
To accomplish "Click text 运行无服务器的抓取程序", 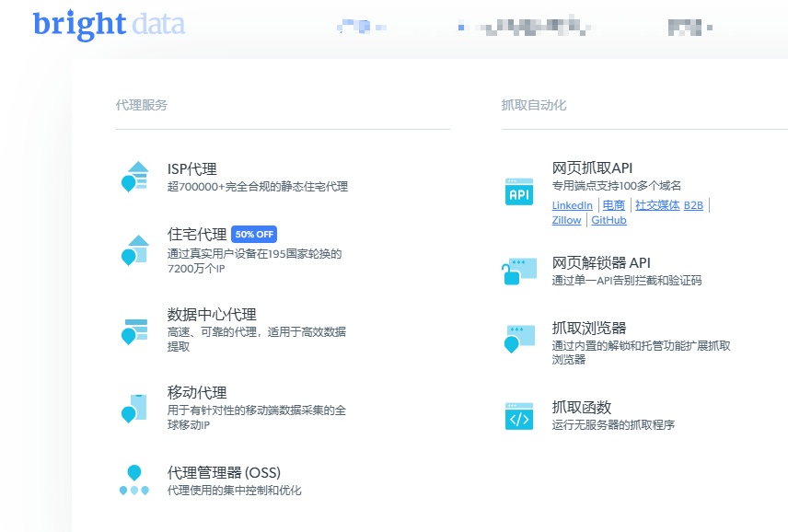I will (x=613, y=425).
